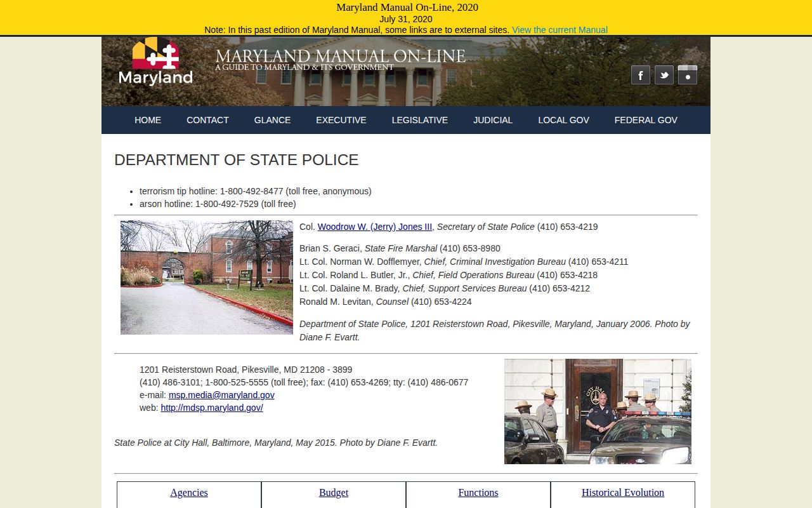Click the terrorism tip hotline line
Screen dimensions: 812x508
[256, 191]
